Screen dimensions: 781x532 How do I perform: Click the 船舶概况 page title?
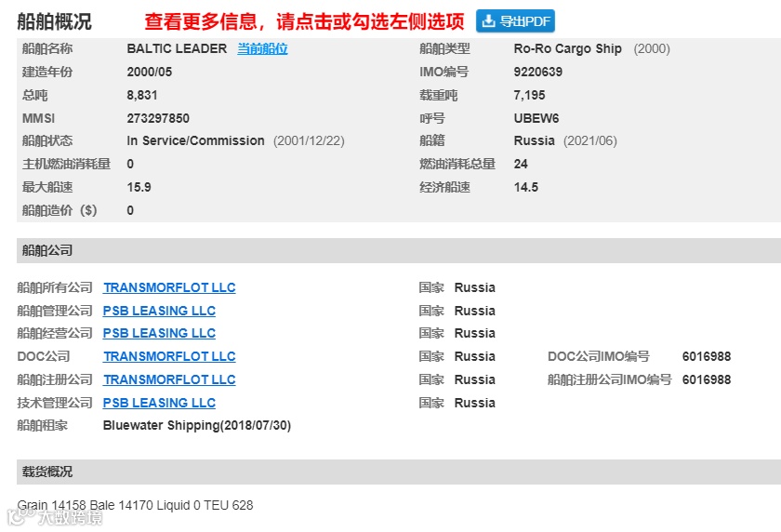click(54, 21)
